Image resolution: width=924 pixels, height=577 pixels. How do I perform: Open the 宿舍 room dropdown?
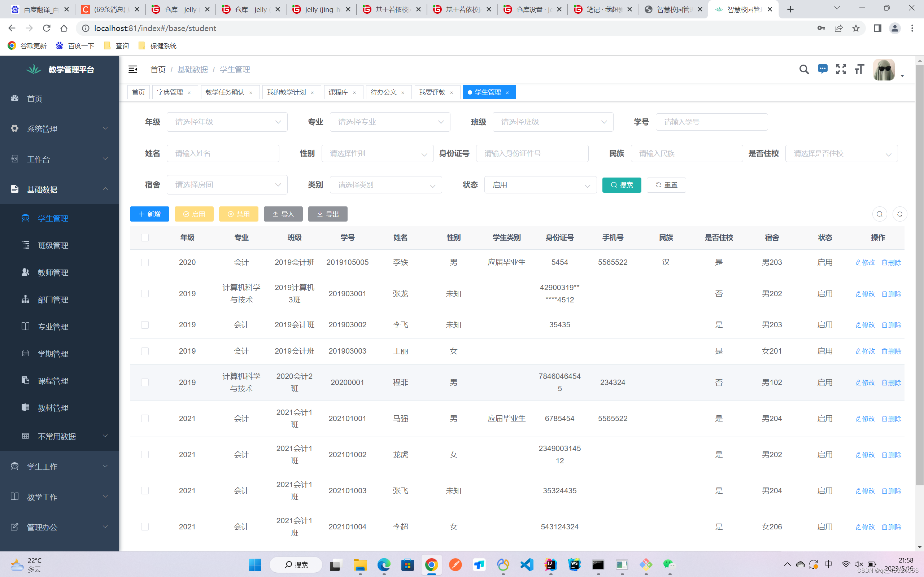click(227, 185)
